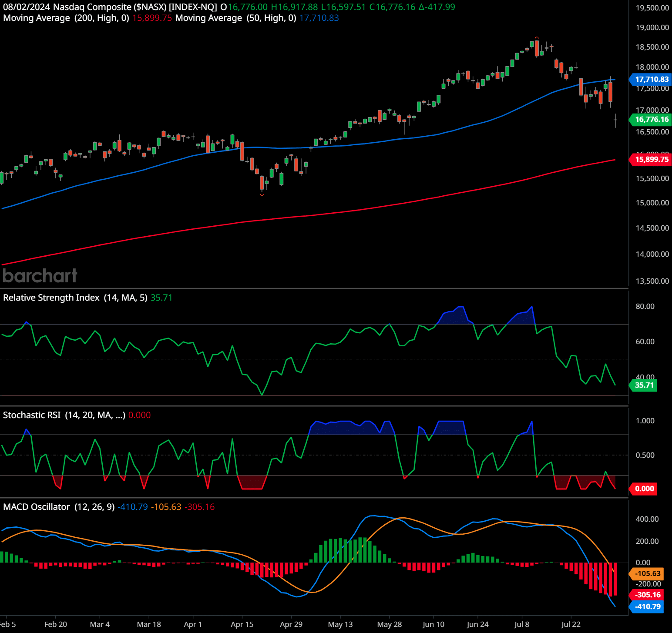Click the open value 16,776.00 in header

[248, 7]
